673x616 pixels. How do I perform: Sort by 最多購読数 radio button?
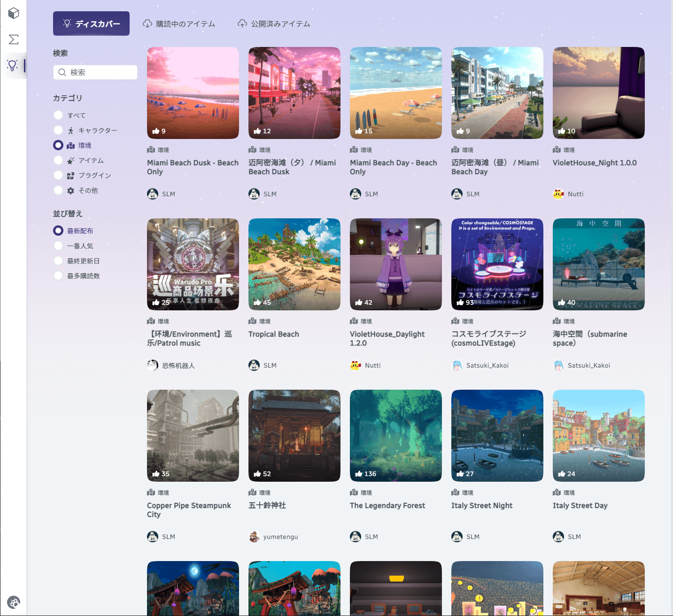[x=58, y=276]
